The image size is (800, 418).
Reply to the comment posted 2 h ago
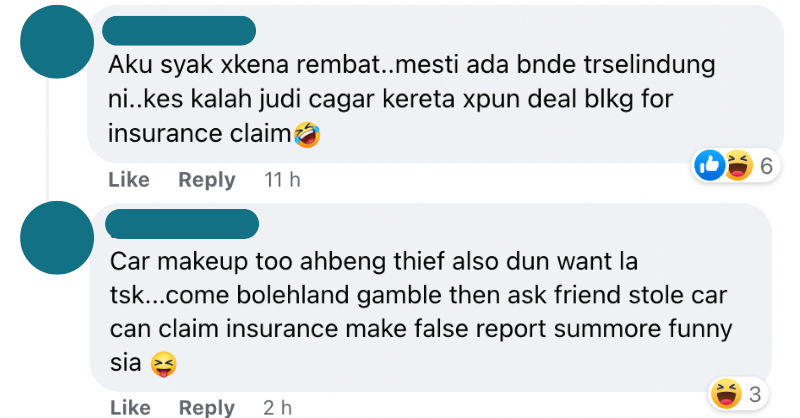[207, 408]
